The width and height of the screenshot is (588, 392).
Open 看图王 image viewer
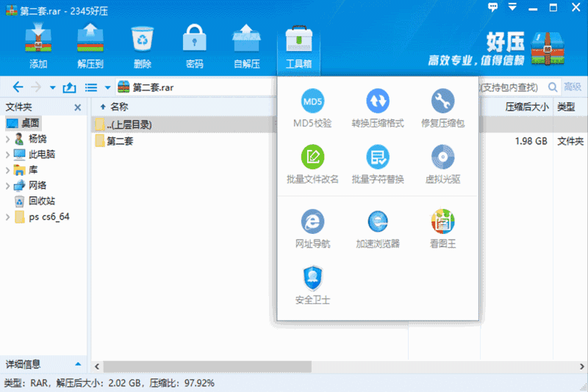click(443, 229)
